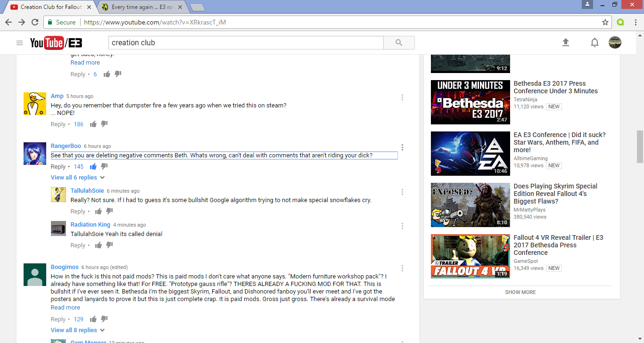Go back with browser back arrow
The width and height of the screenshot is (644, 343).
point(8,22)
